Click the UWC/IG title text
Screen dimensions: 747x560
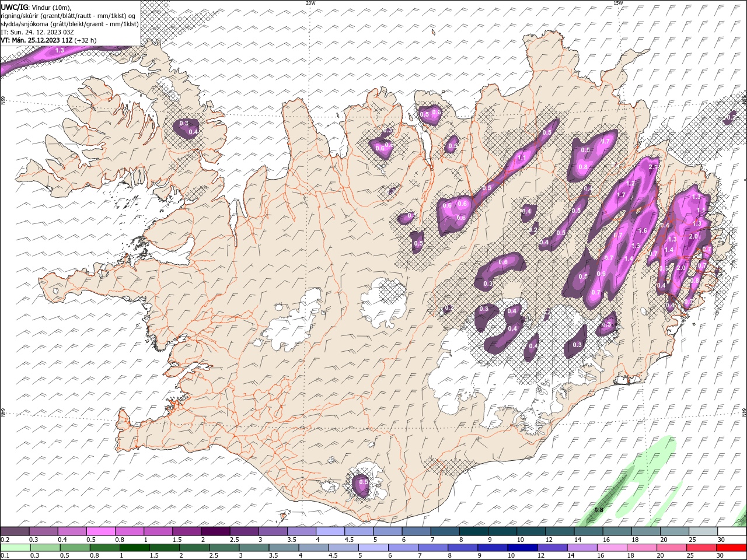14,7
